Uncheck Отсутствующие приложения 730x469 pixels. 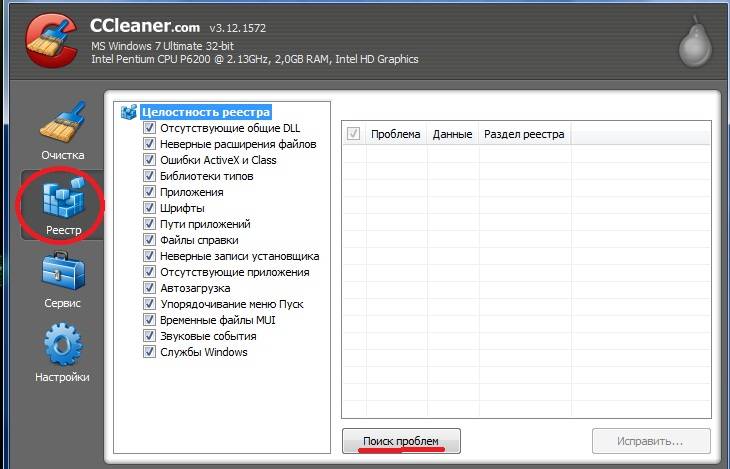click(x=149, y=271)
